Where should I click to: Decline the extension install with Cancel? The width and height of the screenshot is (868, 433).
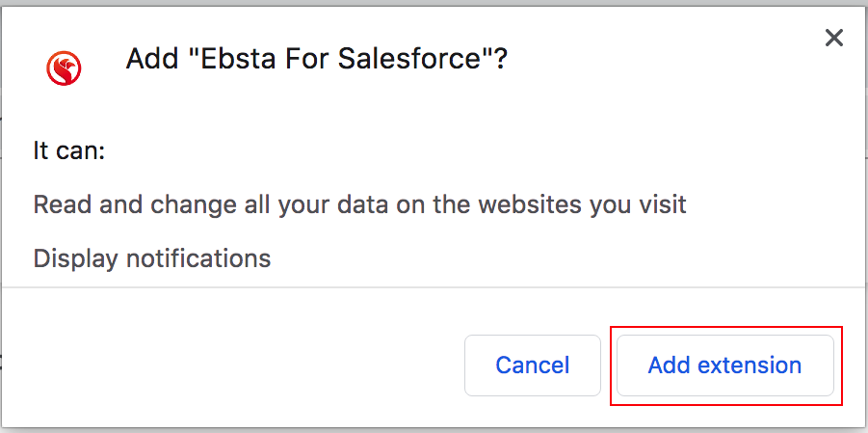pos(533,365)
